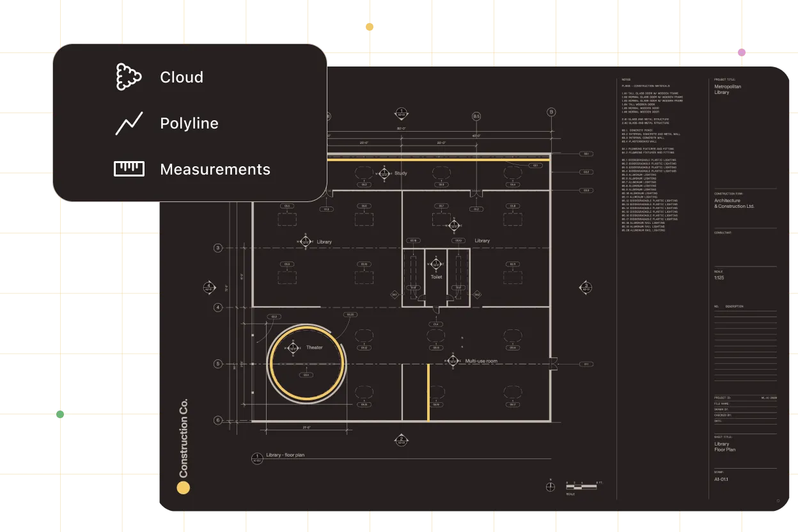The width and height of the screenshot is (798, 532).
Task: Choose the Cloud menu label
Action: (x=182, y=77)
